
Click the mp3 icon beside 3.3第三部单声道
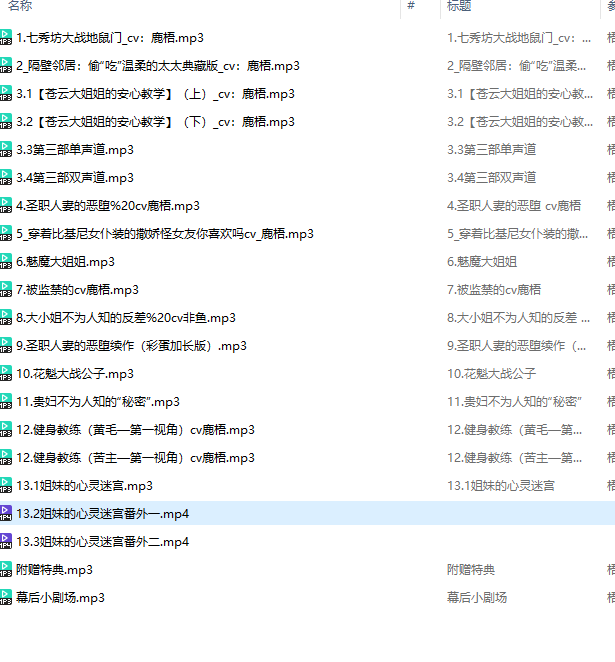point(6,149)
